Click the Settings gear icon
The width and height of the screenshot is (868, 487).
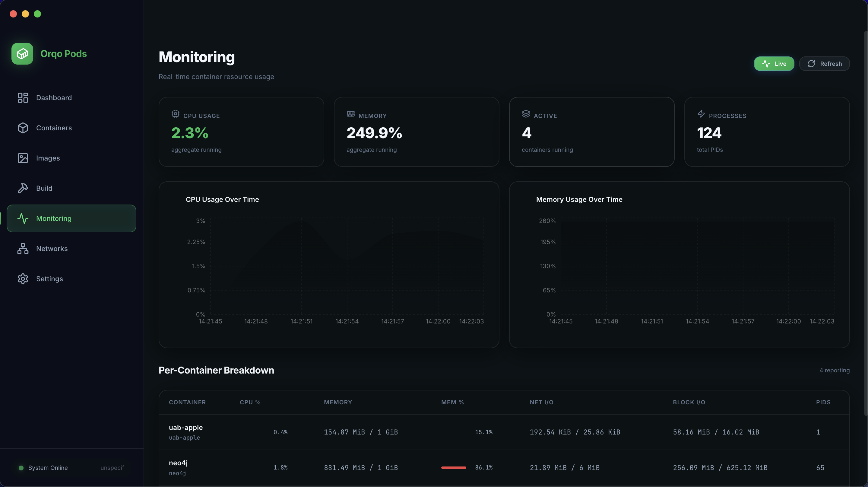coord(22,279)
